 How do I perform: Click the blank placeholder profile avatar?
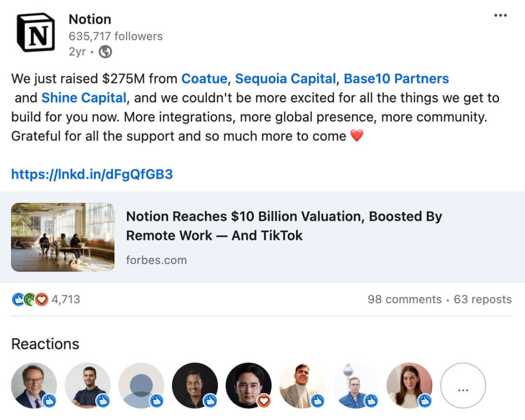pyautogui.click(x=141, y=385)
